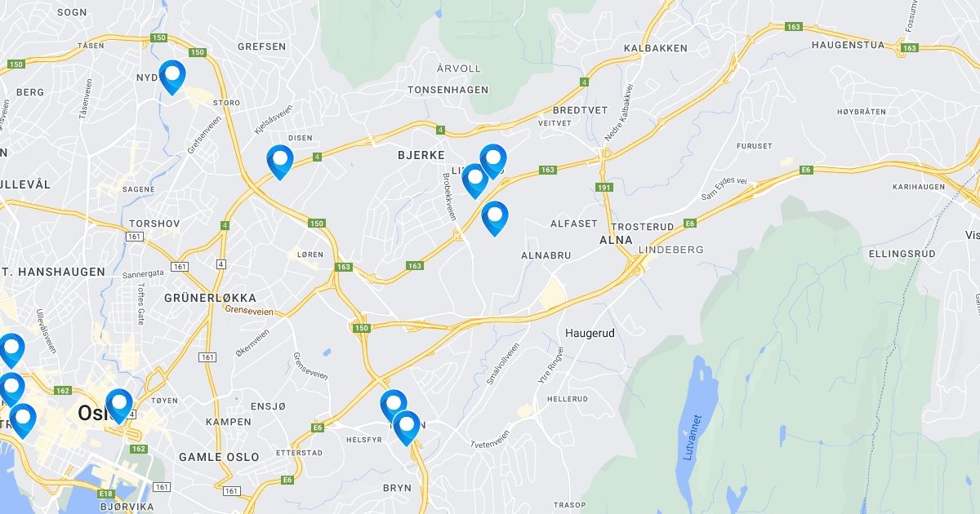Click the GRÜNERLØKKA district label
The width and height of the screenshot is (980, 514).
[x=210, y=298]
